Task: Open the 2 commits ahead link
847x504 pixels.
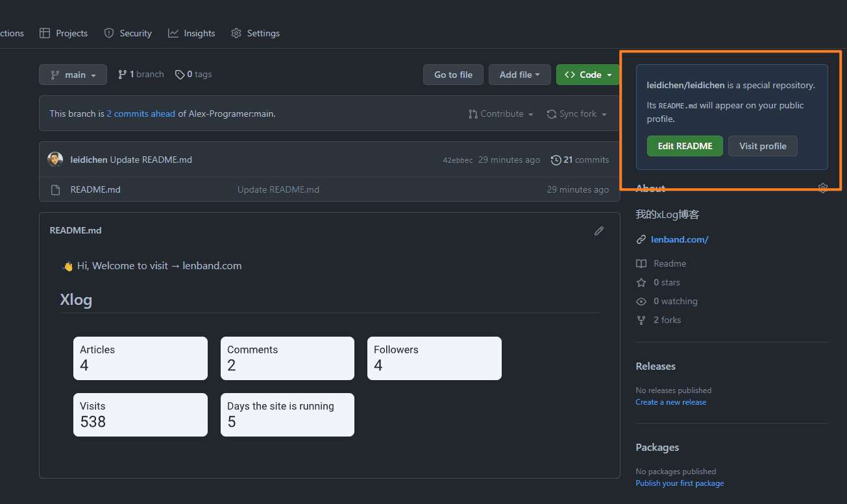Action: (x=141, y=114)
